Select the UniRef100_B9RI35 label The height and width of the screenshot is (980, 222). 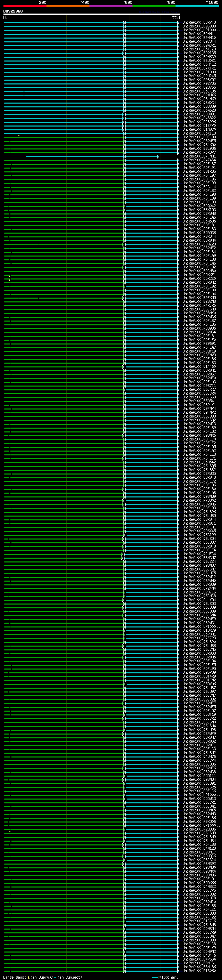tap(199, 53)
